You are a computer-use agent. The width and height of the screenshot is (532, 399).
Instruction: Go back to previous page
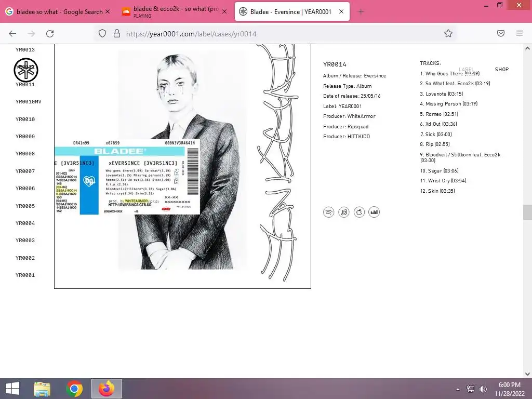click(x=12, y=34)
